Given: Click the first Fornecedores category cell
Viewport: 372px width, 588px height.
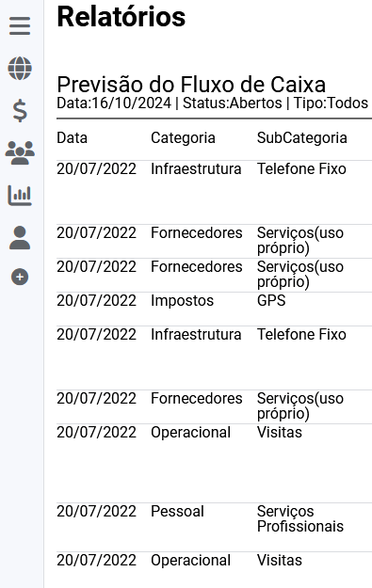Looking at the screenshot, I should point(196,233).
